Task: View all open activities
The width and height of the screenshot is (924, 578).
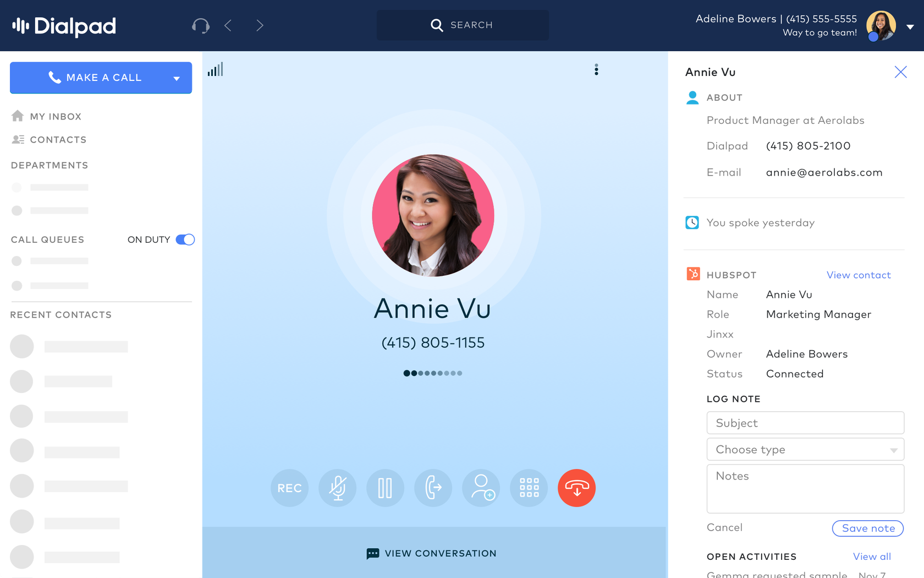Action: pos(872,557)
